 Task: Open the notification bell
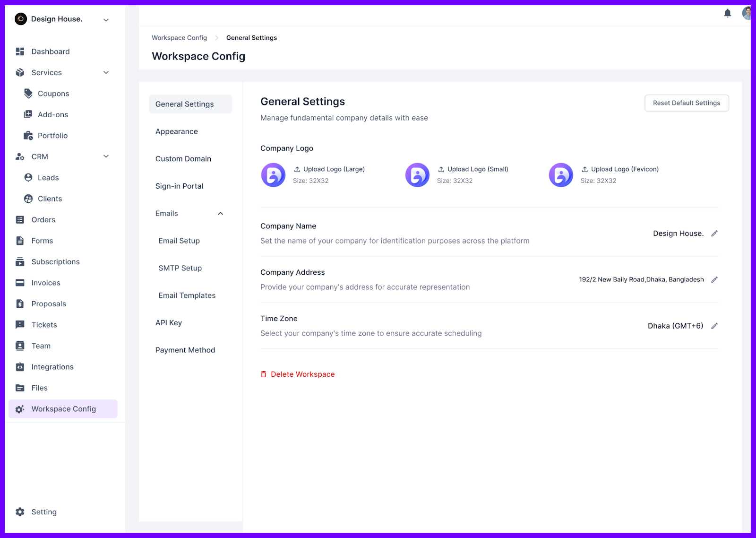pyautogui.click(x=728, y=13)
